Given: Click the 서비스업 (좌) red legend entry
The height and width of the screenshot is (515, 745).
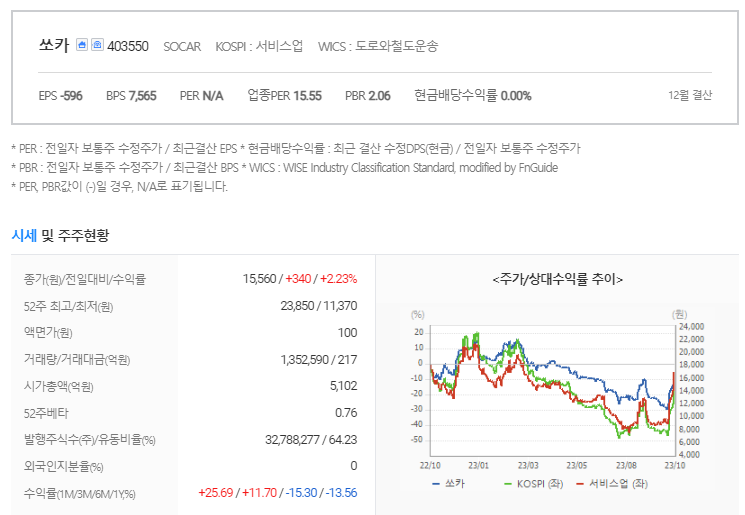Looking at the screenshot, I should (x=612, y=484).
